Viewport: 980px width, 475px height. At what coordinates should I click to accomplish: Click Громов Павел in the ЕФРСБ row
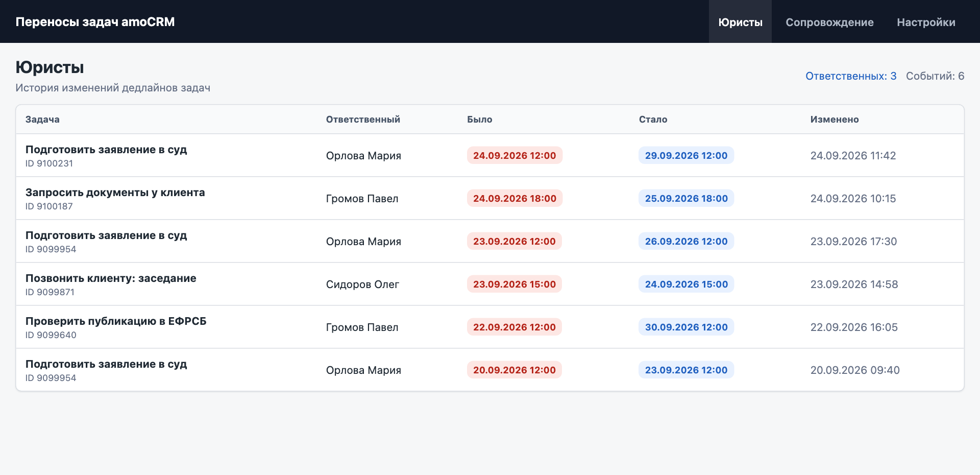[362, 327]
